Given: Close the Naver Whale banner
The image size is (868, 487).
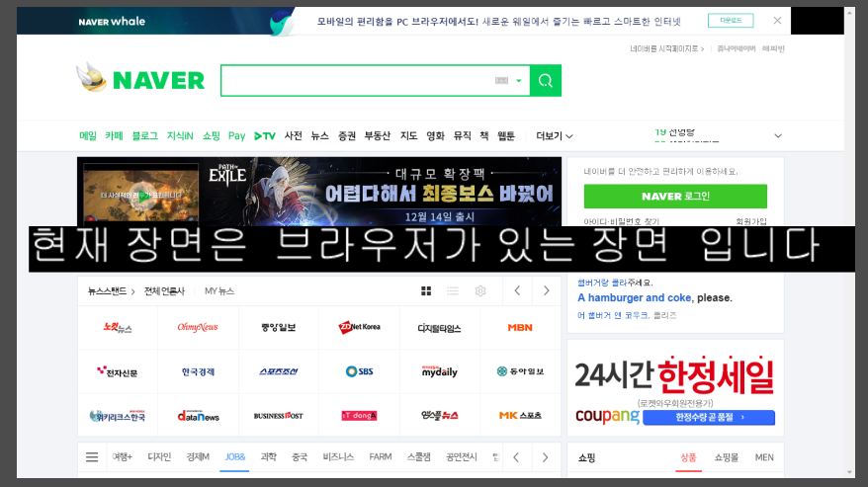Looking at the screenshot, I should click(777, 21).
